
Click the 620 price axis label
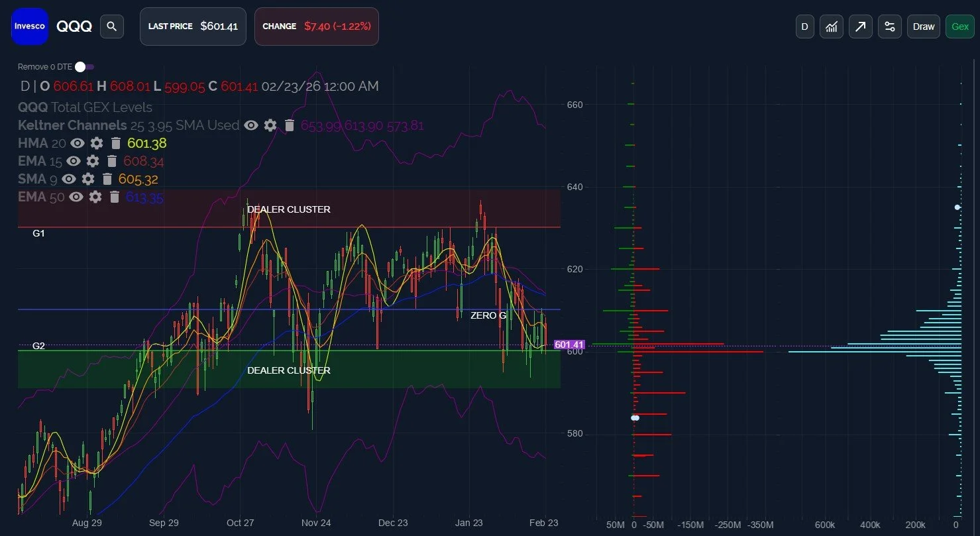click(574, 269)
